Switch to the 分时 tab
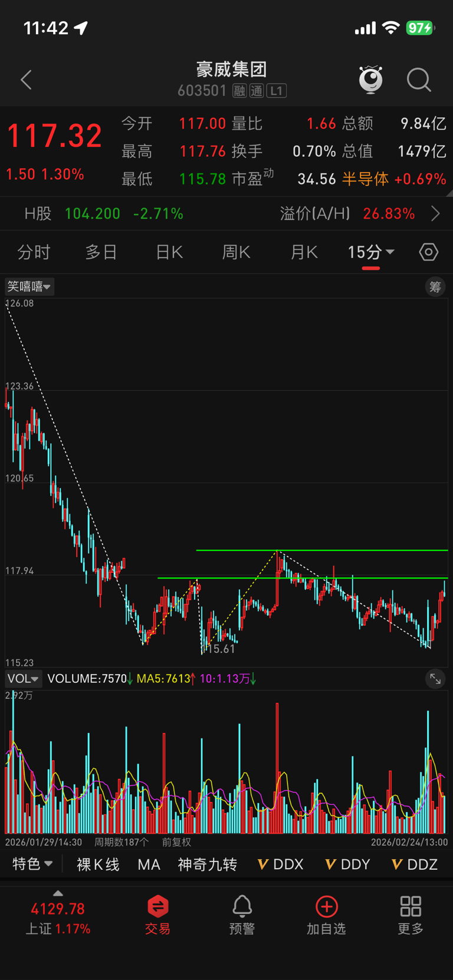The width and height of the screenshot is (453, 980). coord(34,252)
